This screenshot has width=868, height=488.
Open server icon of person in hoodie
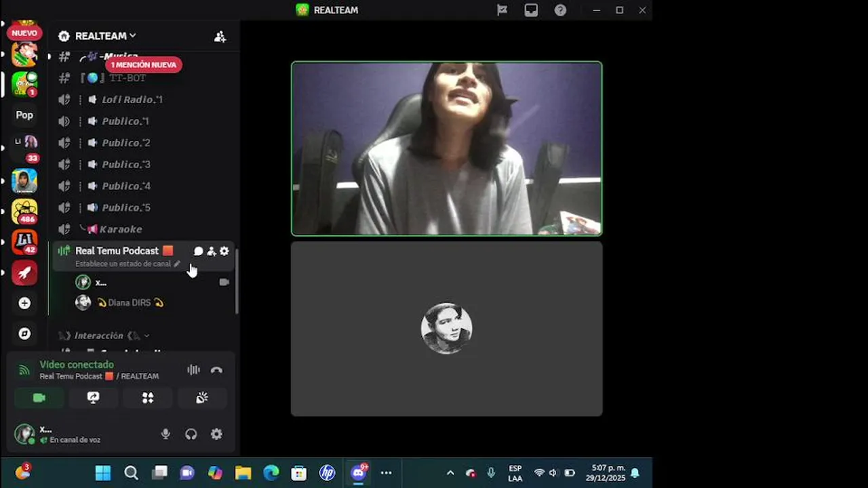[x=24, y=181]
